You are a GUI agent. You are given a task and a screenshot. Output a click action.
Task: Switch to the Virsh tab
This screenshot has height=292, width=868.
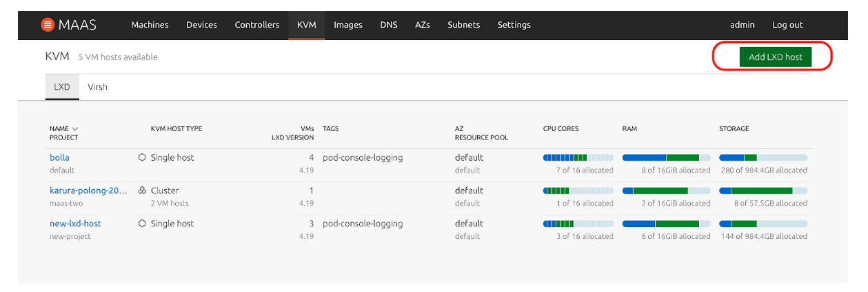[97, 88]
